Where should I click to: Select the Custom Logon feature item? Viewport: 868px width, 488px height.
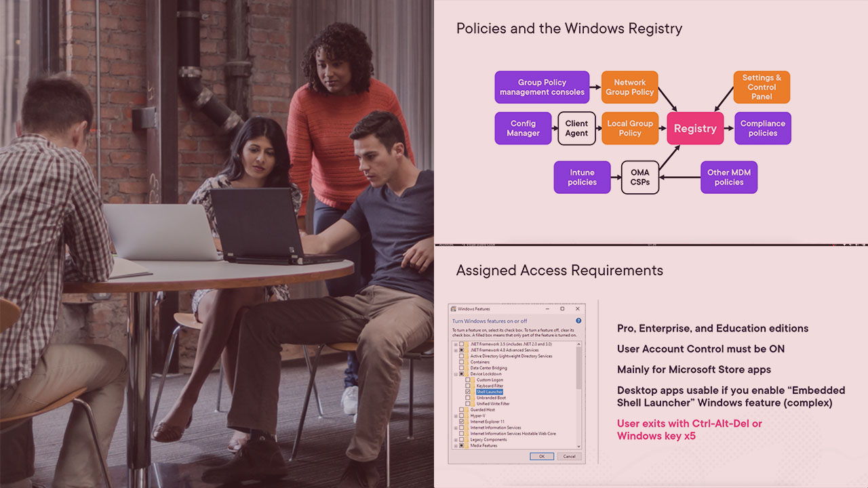pyautogui.click(x=490, y=380)
